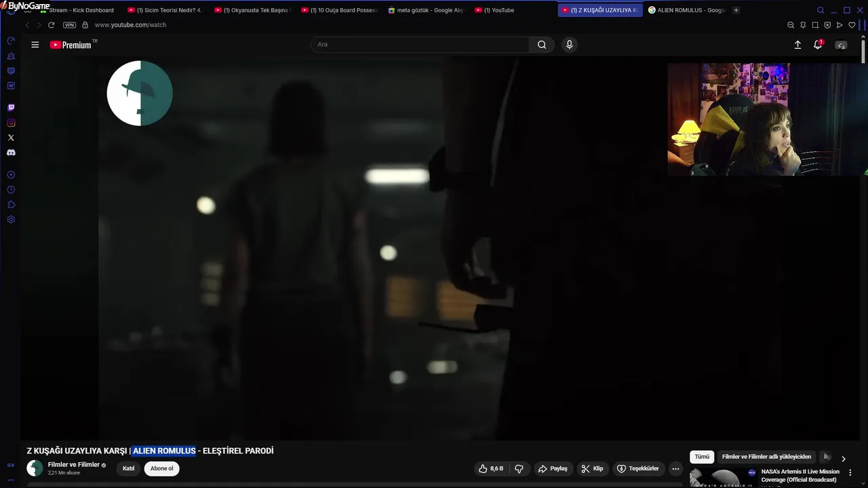Image resolution: width=868 pixels, height=488 pixels.
Task: Show more filter chips with right chevron
Action: pos(844,459)
